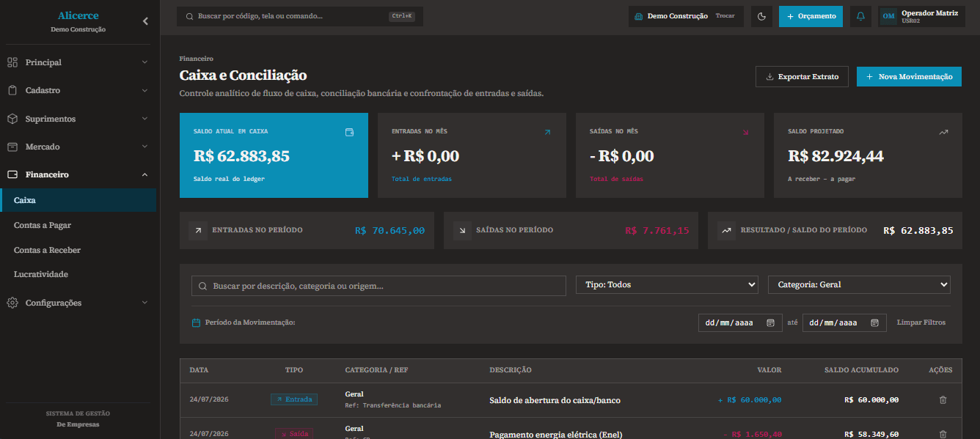Click Trocar to switch company
The image size is (980, 439).
click(725, 15)
